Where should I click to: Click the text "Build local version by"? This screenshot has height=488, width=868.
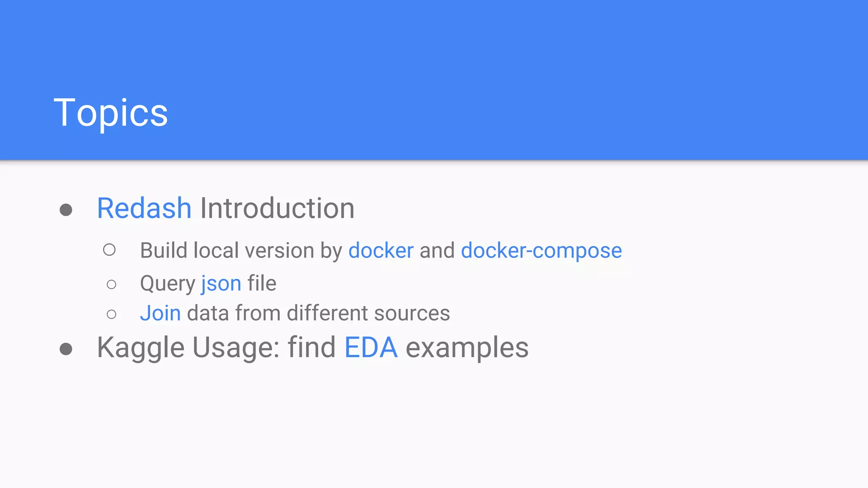click(x=241, y=250)
